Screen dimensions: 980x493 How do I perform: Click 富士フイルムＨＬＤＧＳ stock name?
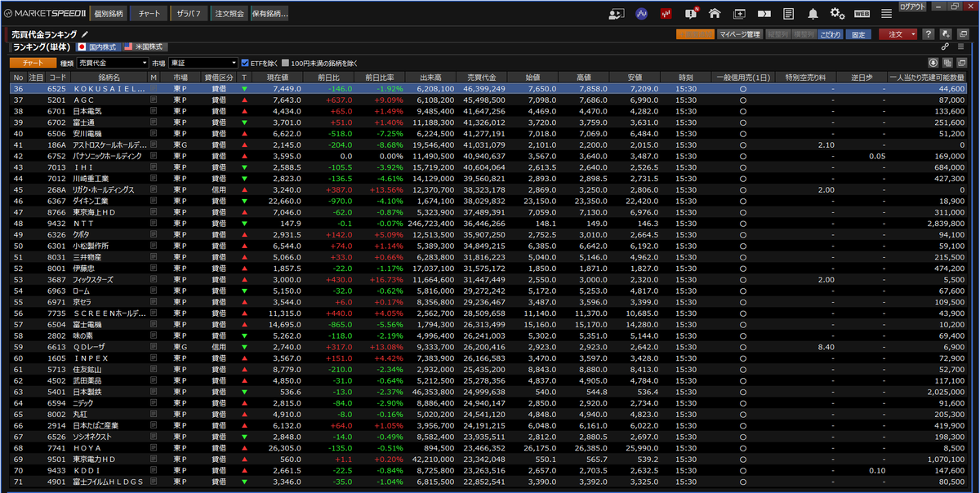[108, 481]
